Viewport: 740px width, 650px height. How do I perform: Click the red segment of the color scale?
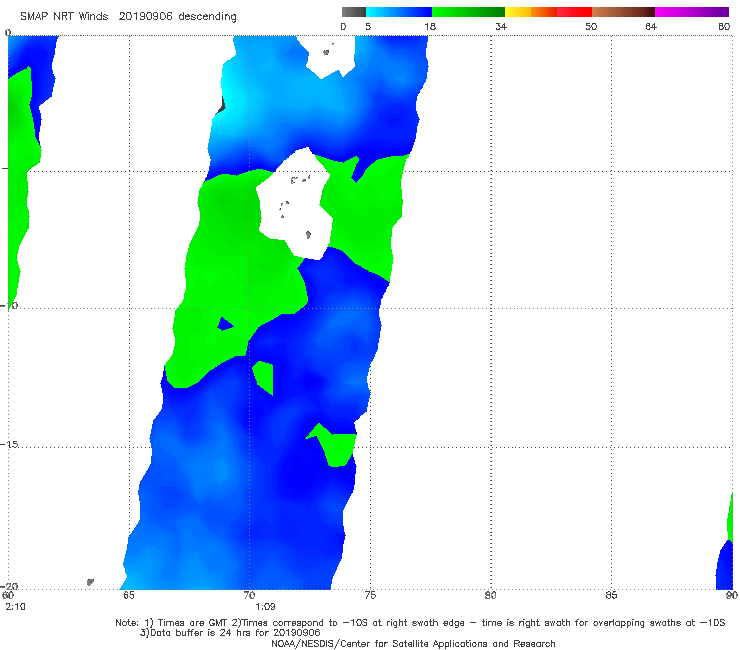point(574,12)
